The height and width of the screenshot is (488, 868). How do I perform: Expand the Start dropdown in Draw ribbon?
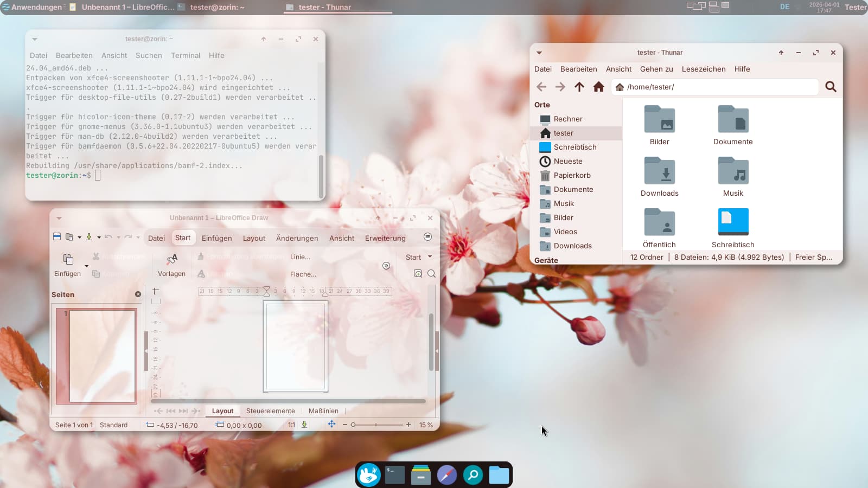[x=430, y=257]
